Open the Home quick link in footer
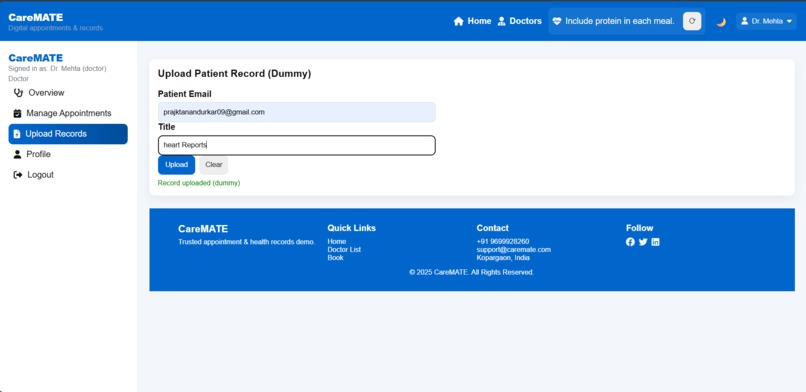This screenshot has height=392, width=806. [337, 241]
